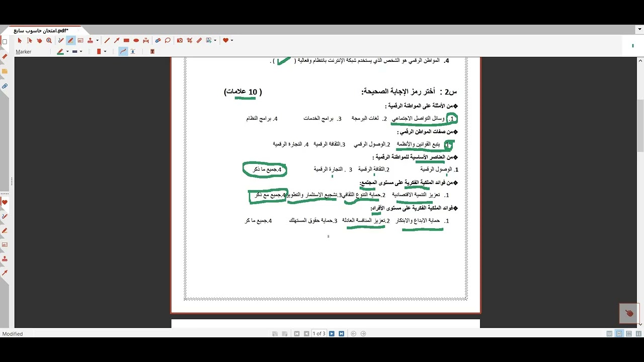The width and height of the screenshot is (644, 362).
Task: Select the sidebar arrow shortcut
Action: pos(5,273)
